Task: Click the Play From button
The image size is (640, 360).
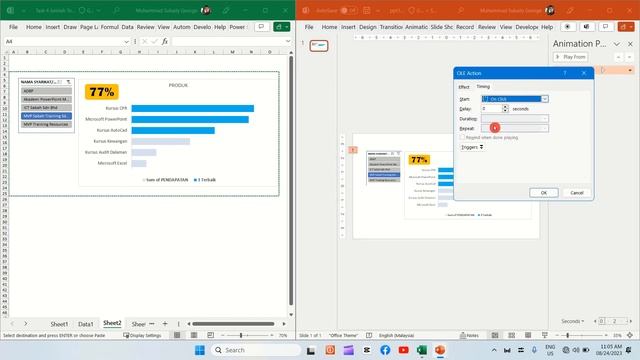Action: tap(571, 57)
